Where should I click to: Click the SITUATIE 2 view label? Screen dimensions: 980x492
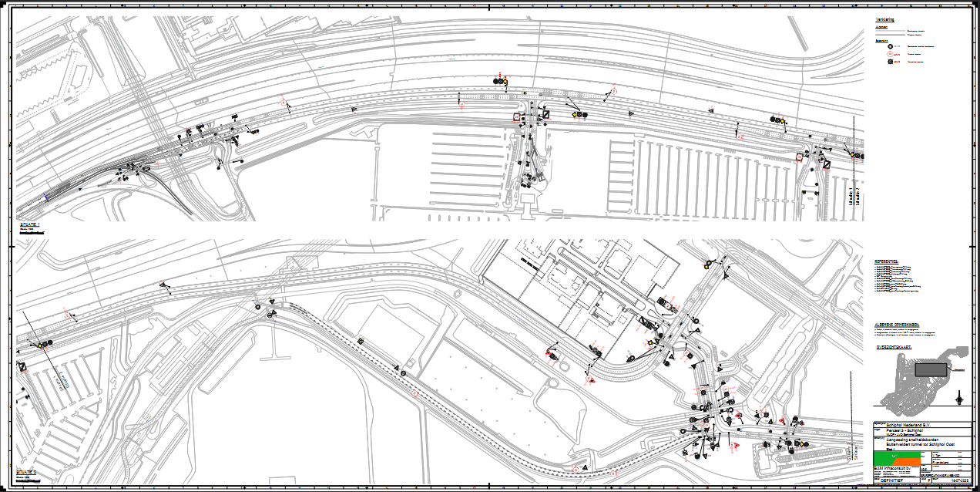point(26,471)
